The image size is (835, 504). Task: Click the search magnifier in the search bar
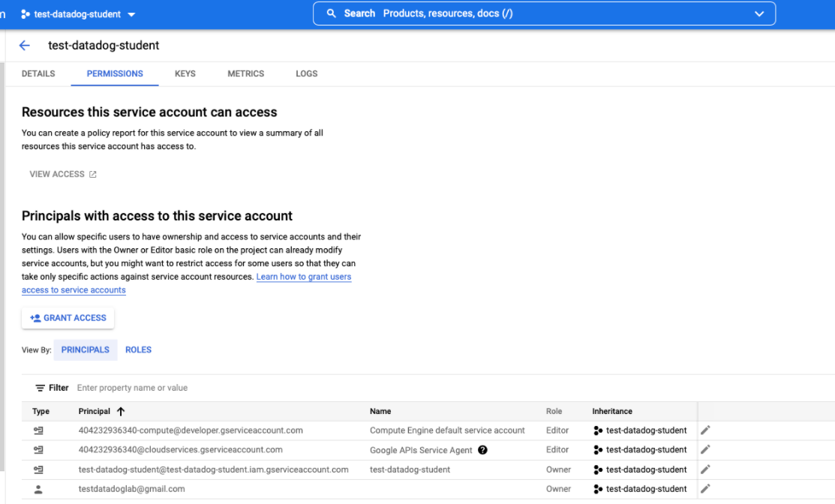point(331,13)
